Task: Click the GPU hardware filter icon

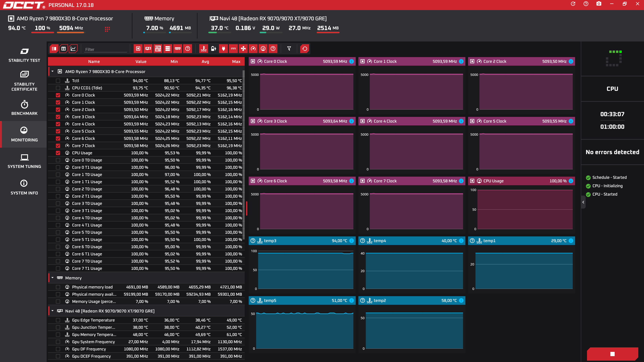Action: click(148, 49)
